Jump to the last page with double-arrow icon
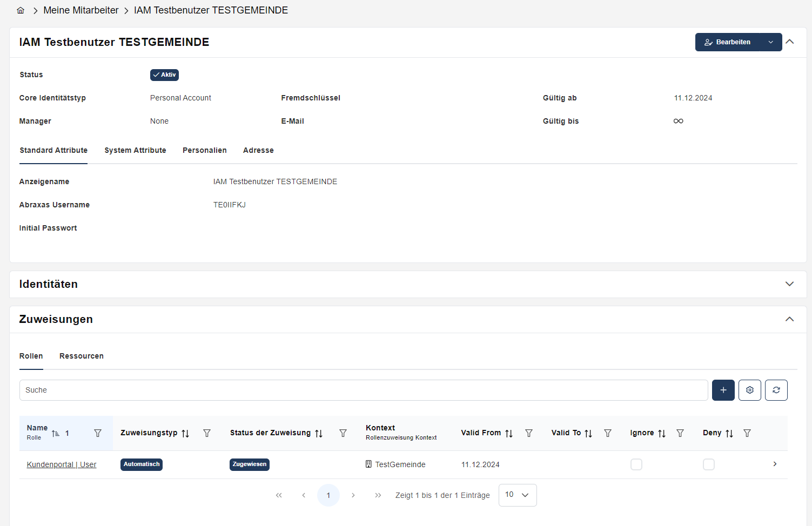 [x=378, y=495]
